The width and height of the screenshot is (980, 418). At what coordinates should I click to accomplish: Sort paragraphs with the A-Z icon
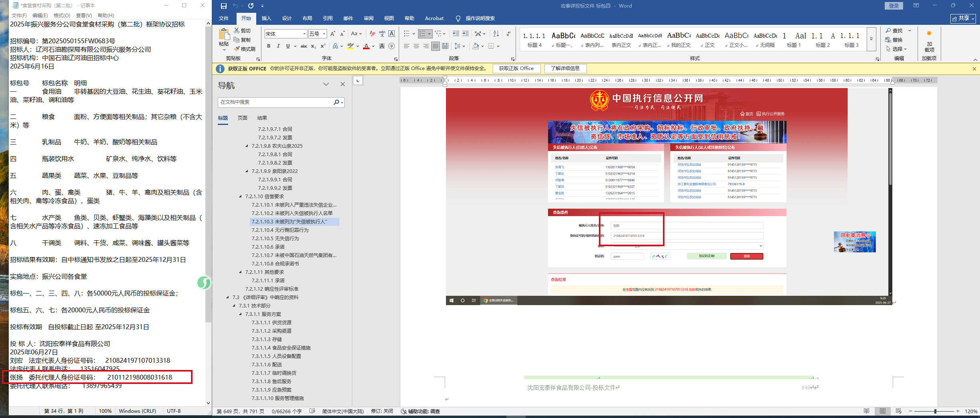click(x=496, y=34)
